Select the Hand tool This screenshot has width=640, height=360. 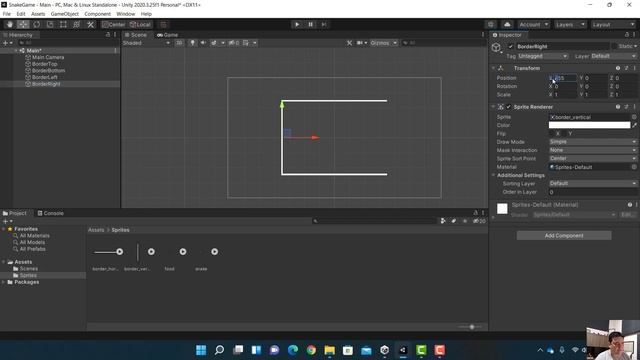(x=10, y=24)
